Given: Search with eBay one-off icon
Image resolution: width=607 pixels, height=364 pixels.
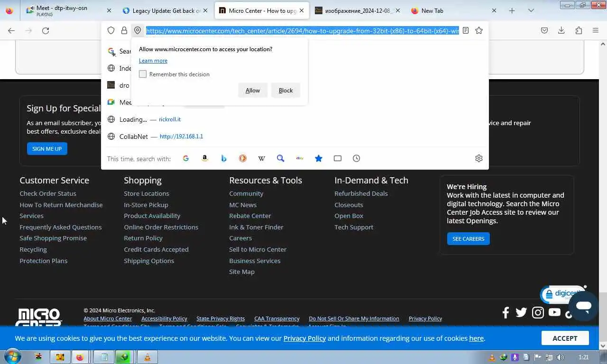Looking at the screenshot, I should (x=300, y=158).
